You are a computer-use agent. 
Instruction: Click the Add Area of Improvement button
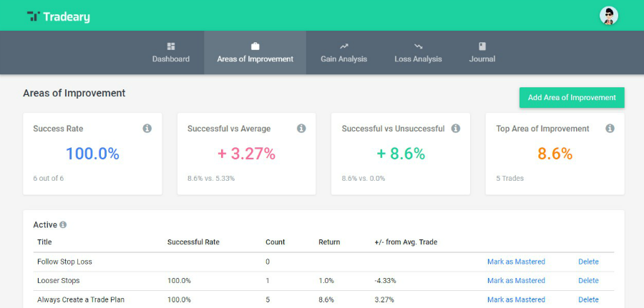pyautogui.click(x=572, y=98)
